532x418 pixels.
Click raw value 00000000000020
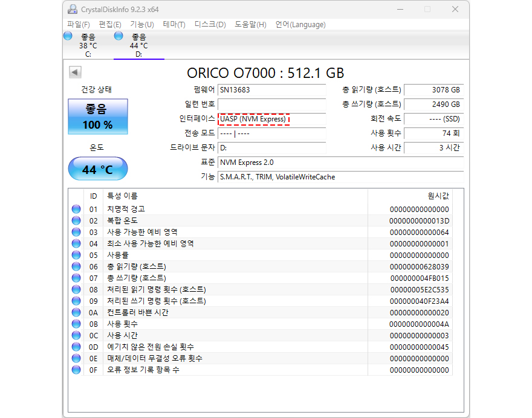(419, 313)
